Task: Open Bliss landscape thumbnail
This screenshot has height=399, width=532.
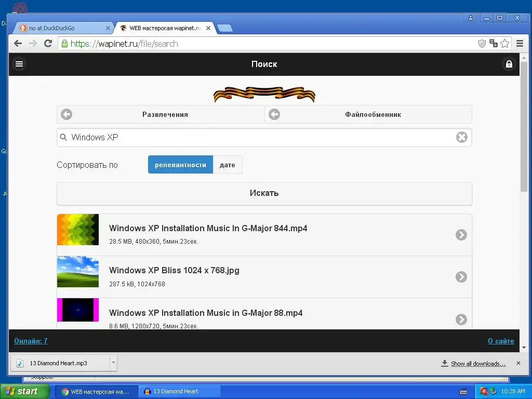Action: coord(78,272)
